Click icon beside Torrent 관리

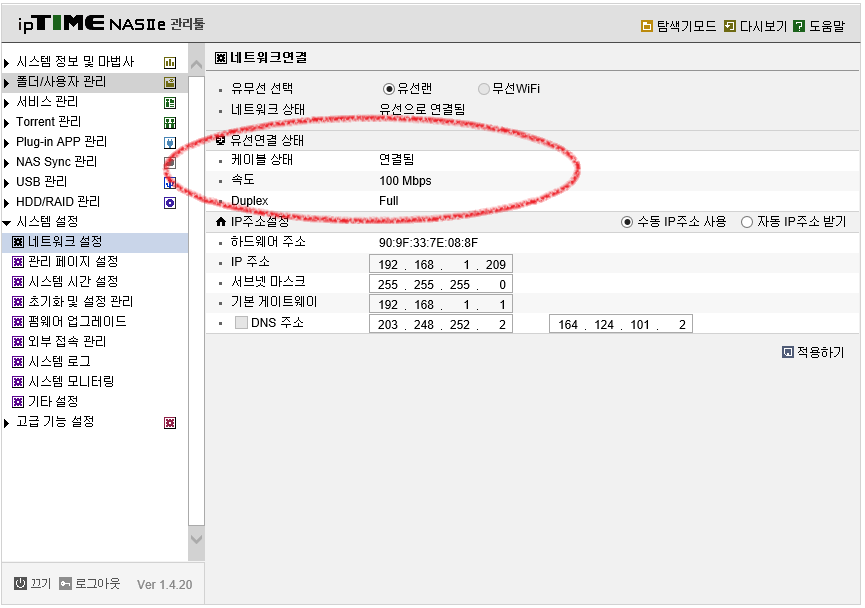pyautogui.click(x=170, y=122)
